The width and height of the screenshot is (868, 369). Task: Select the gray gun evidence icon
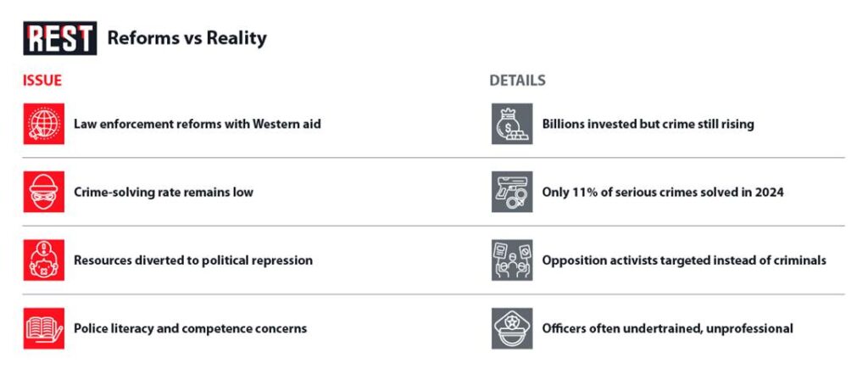point(512,192)
